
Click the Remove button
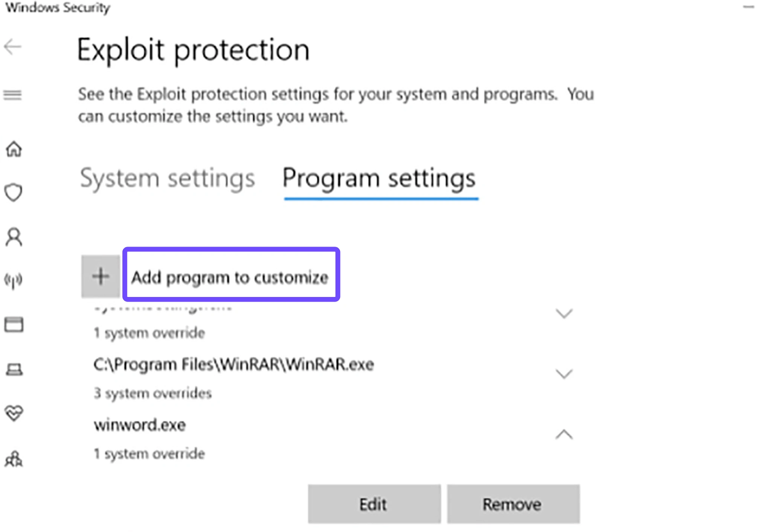coord(513,504)
